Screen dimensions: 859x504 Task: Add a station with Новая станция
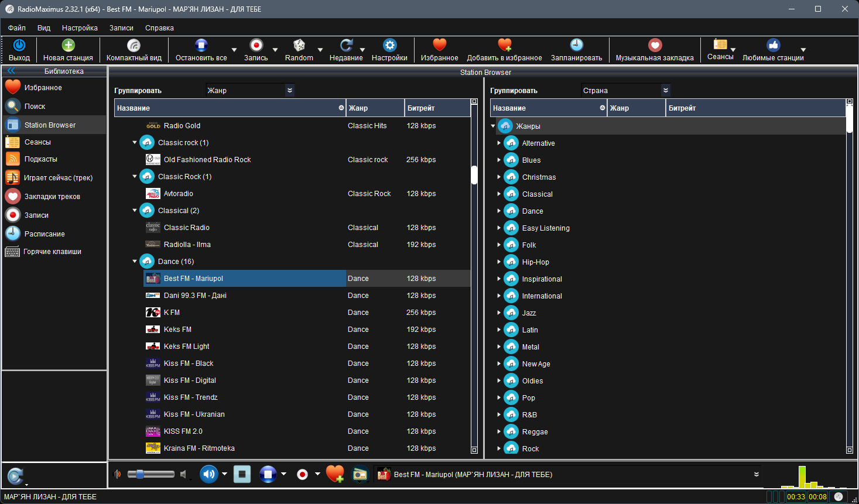coord(68,50)
